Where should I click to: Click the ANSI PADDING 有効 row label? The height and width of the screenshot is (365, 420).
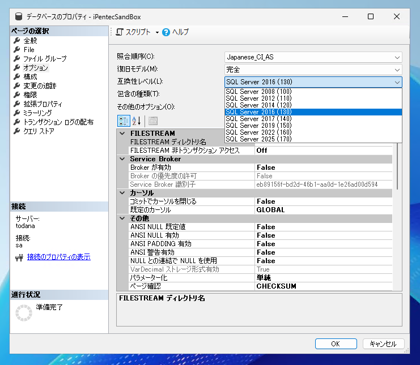161,244
